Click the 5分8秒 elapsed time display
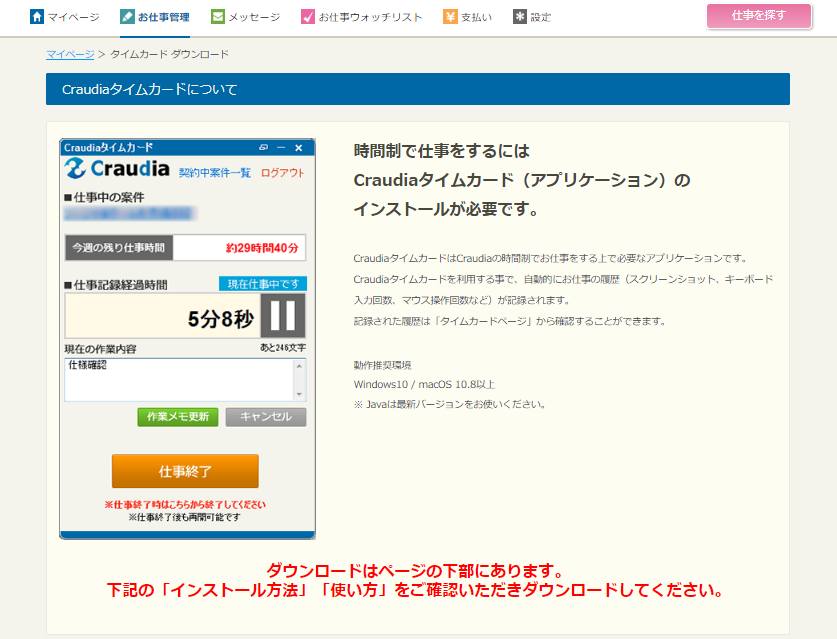The height and width of the screenshot is (639, 837). point(220,319)
